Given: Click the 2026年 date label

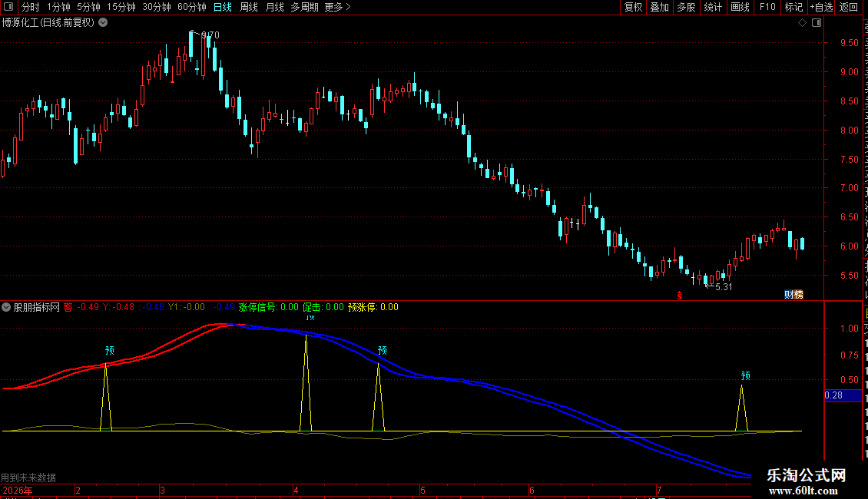Looking at the screenshot, I should tap(18, 491).
